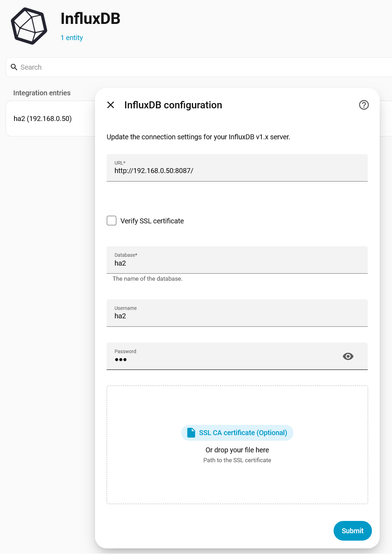Click the InfluxDB configuration dialog title

[x=173, y=105]
